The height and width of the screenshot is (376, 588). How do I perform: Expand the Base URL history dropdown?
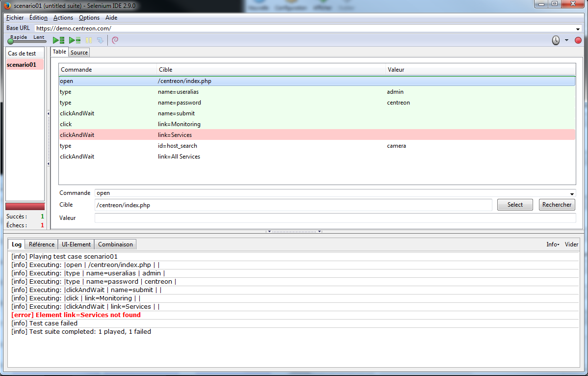[578, 29]
